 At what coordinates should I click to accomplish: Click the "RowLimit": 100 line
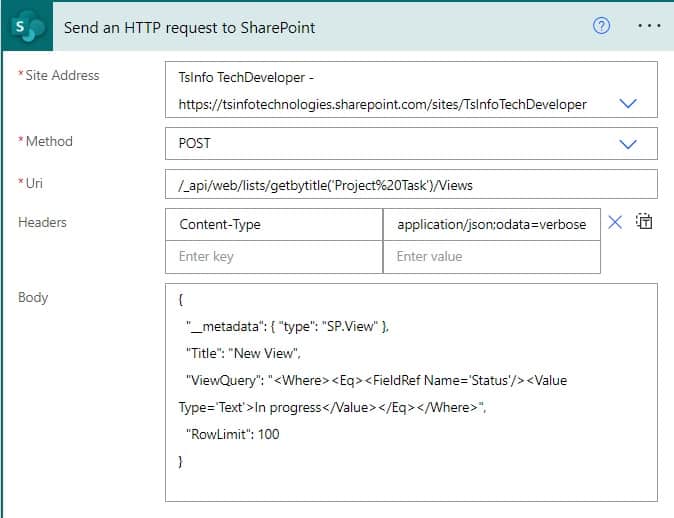tap(233, 434)
